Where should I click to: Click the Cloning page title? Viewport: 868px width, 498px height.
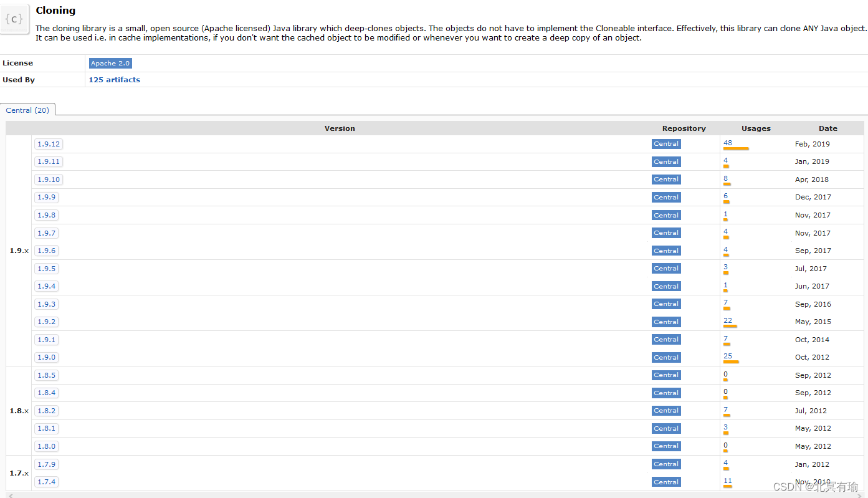tap(55, 11)
